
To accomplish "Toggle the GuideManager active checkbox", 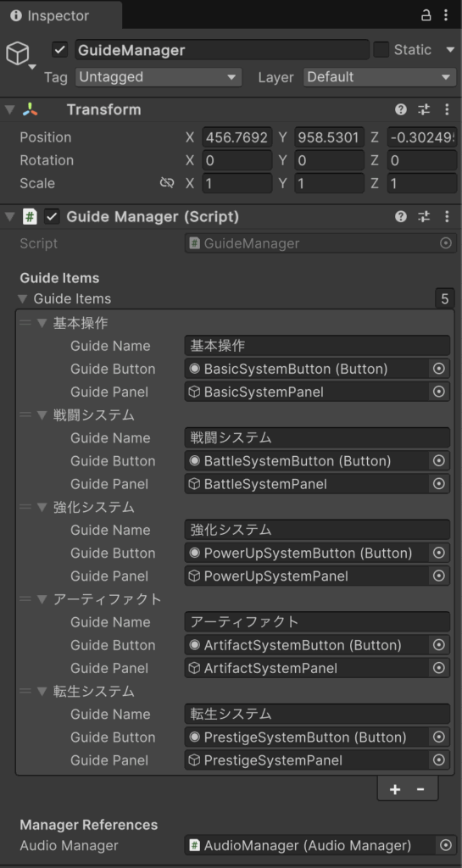I will pos(59,50).
